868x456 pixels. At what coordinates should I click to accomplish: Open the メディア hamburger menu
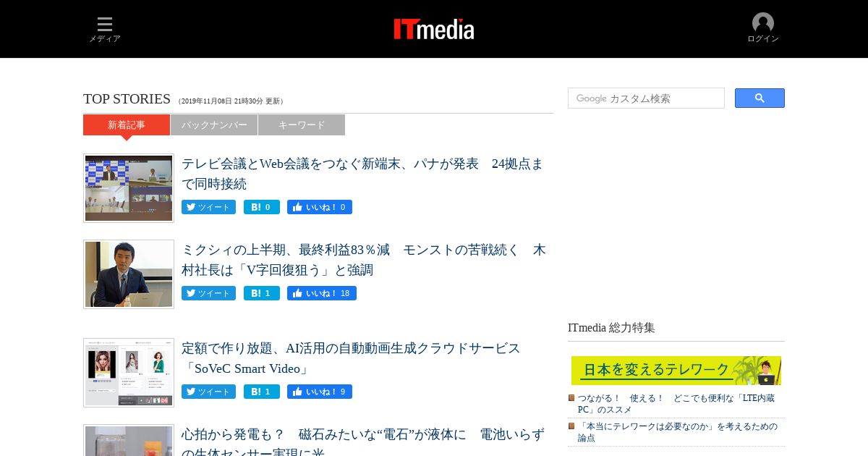105,30
